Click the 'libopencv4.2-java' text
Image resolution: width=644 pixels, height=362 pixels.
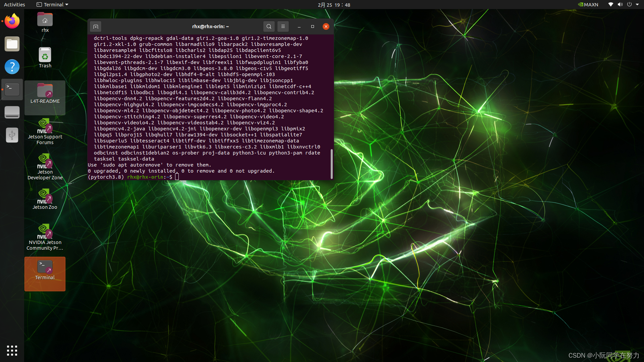pyautogui.click(x=120, y=129)
